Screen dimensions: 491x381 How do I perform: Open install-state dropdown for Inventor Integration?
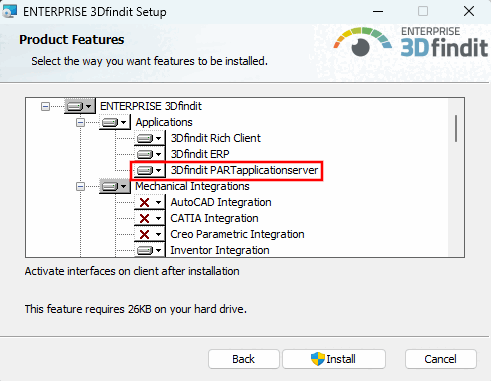tap(150, 250)
